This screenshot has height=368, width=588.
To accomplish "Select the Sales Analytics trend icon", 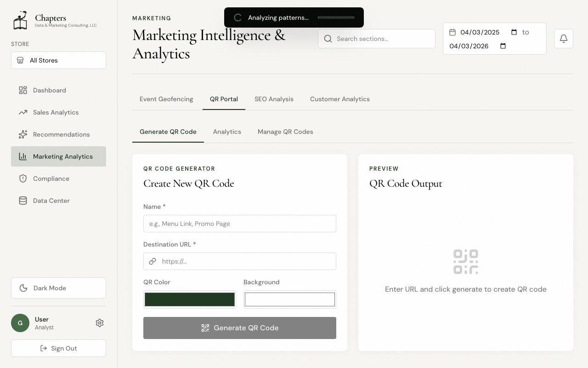I will [x=23, y=112].
